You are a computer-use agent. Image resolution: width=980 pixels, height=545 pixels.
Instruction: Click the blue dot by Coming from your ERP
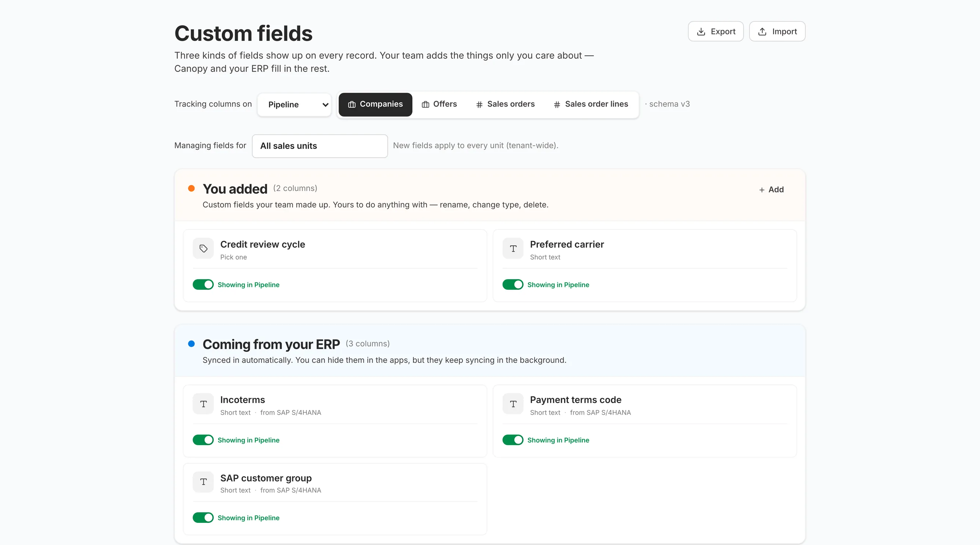coord(191,344)
